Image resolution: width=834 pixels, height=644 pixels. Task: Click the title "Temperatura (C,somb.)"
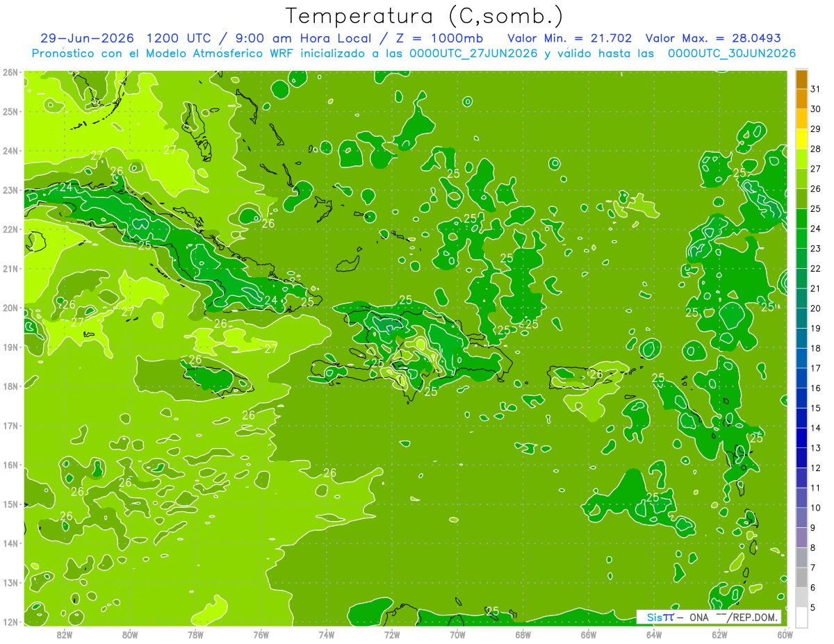tap(424, 16)
